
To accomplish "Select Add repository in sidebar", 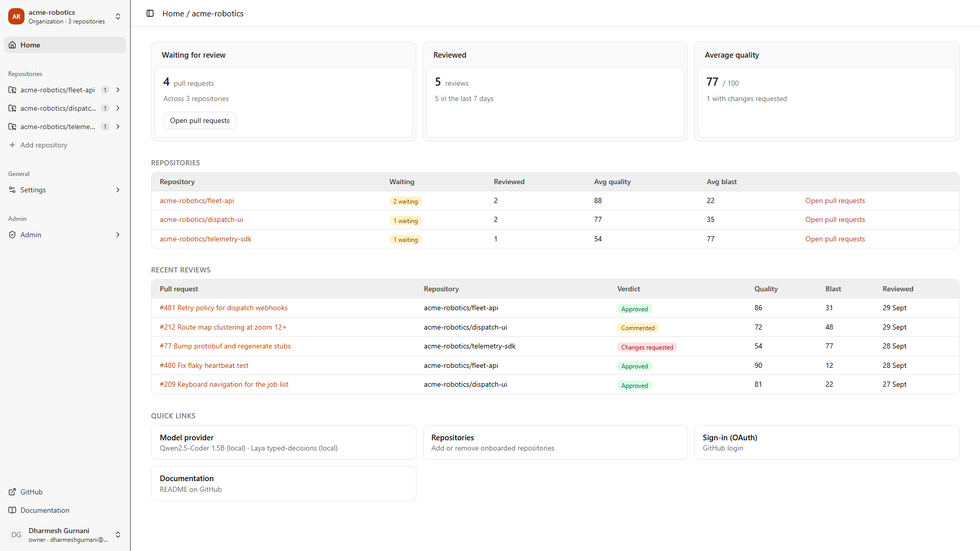I will [65, 145].
